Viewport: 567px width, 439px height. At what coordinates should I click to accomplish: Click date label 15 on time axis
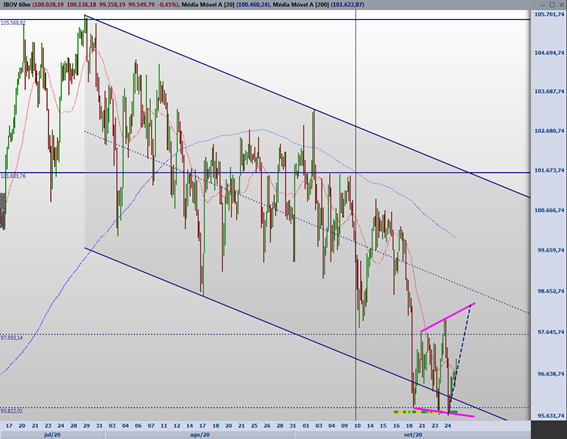coord(383,426)
